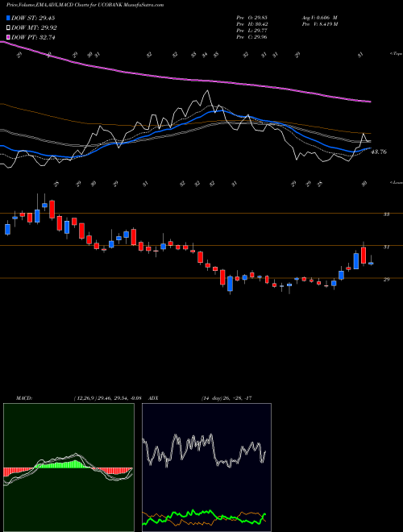Select the 'DOW ST: 29.45' legend text

tap(33, 18)
